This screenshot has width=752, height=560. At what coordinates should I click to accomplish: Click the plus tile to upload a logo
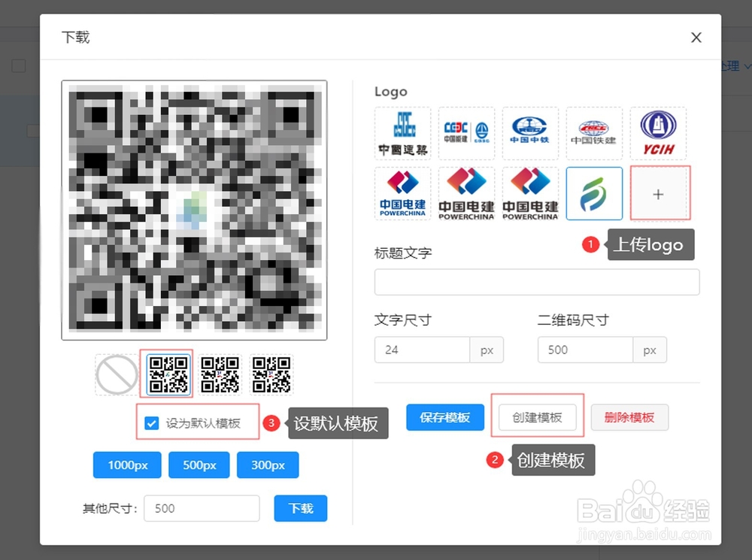pos(659,193)
